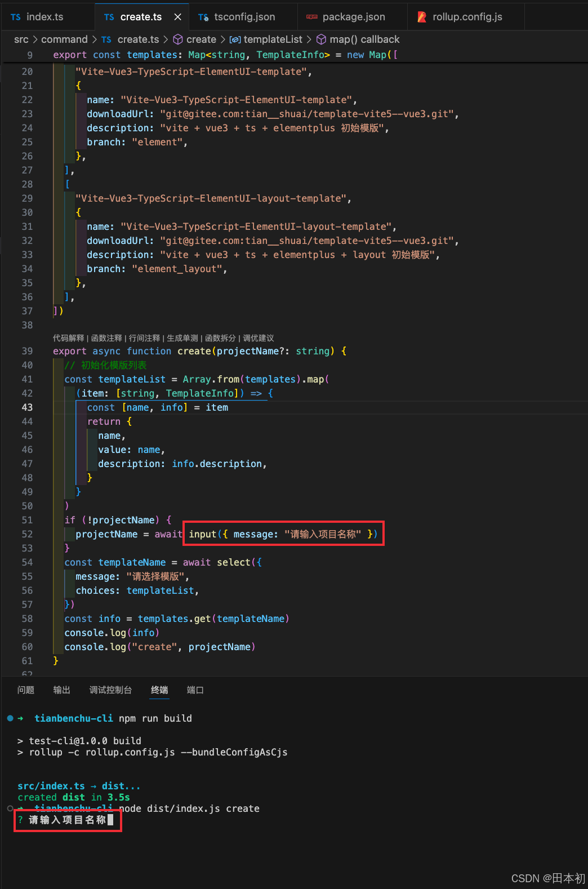Click the npm icon on package.json tab

pos(311,17)
